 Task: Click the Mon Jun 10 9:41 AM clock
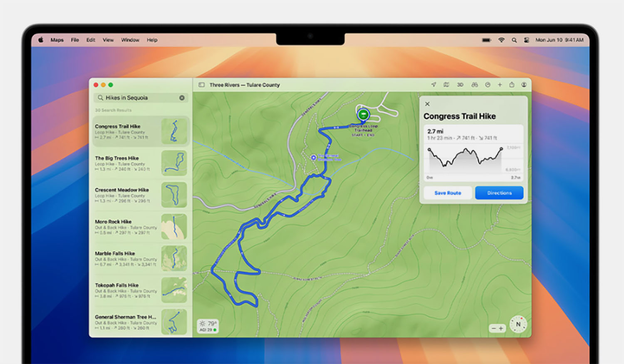pyautogui.click(x=560, y=40)
